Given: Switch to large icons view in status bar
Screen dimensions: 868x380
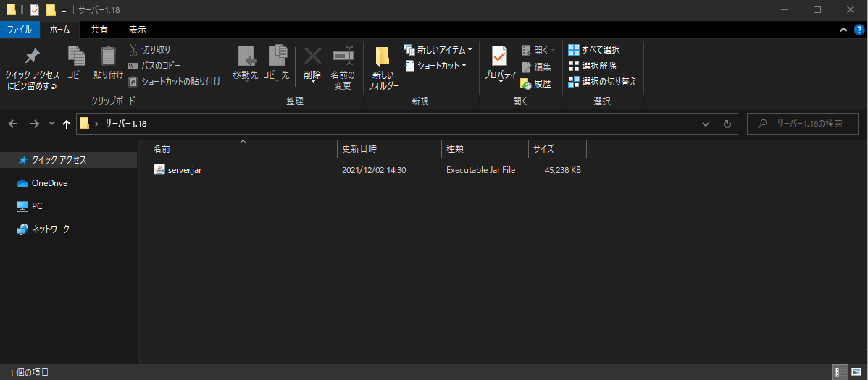Looking at the screenshot, I should tap(856, 372).
